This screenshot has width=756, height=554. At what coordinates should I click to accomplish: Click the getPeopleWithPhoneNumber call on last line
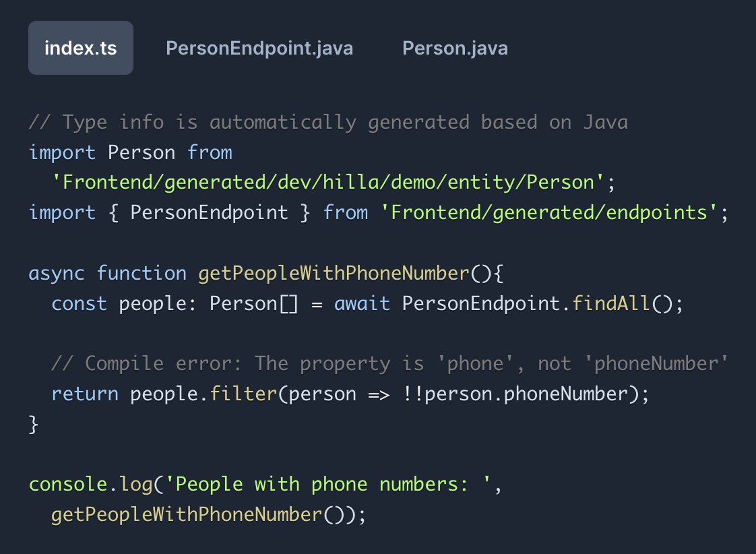click(x=187, y=515)
